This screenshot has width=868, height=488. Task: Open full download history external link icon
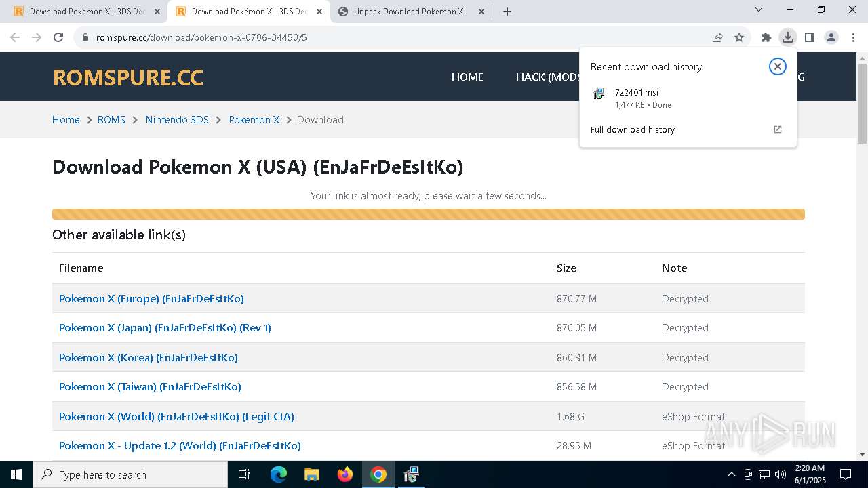[778, 129]
